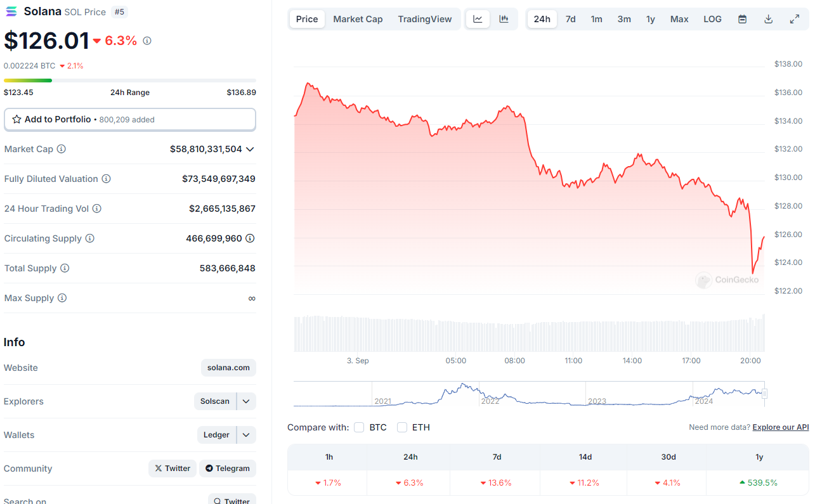Click the $73,549,697,349 valuation value

(219, 179)
